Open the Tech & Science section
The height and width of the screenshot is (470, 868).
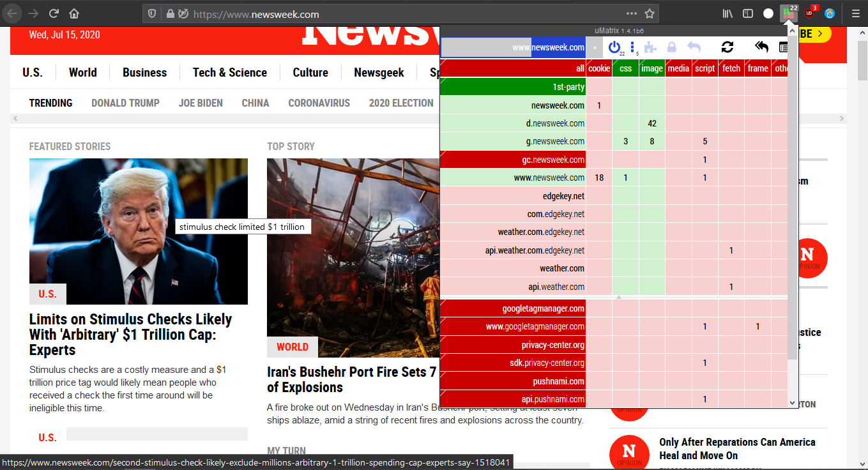[230, 73]
